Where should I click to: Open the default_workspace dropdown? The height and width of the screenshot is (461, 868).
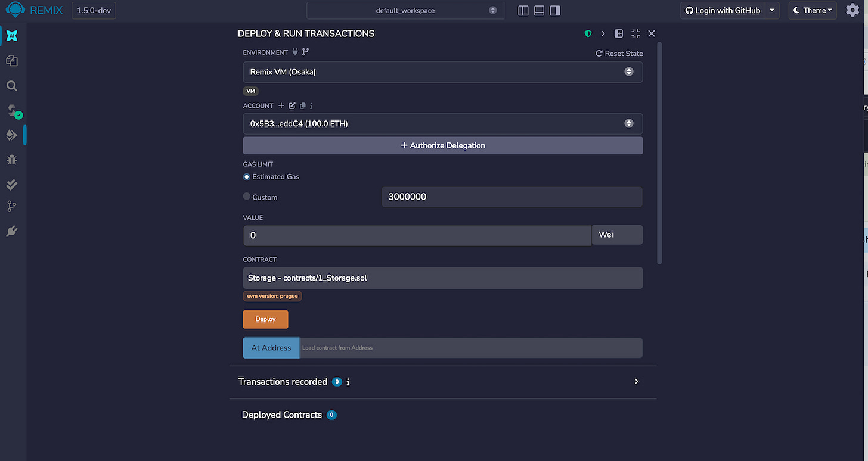[x=405, y=11]
